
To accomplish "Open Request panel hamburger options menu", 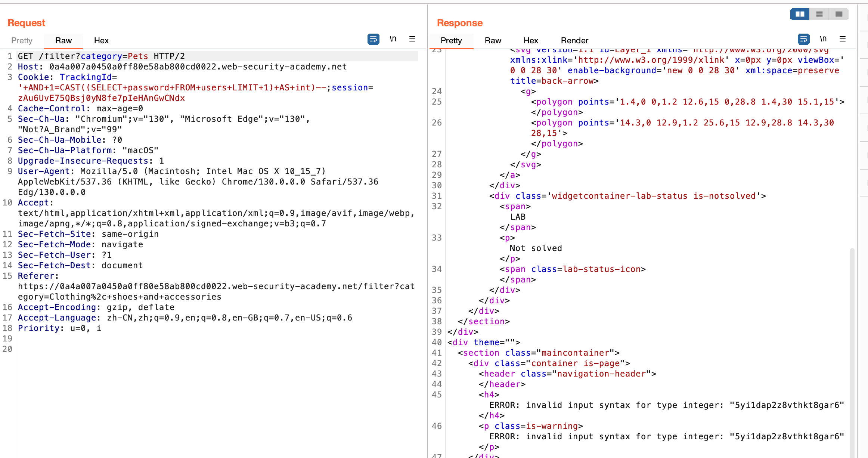I will click(412, 39).
